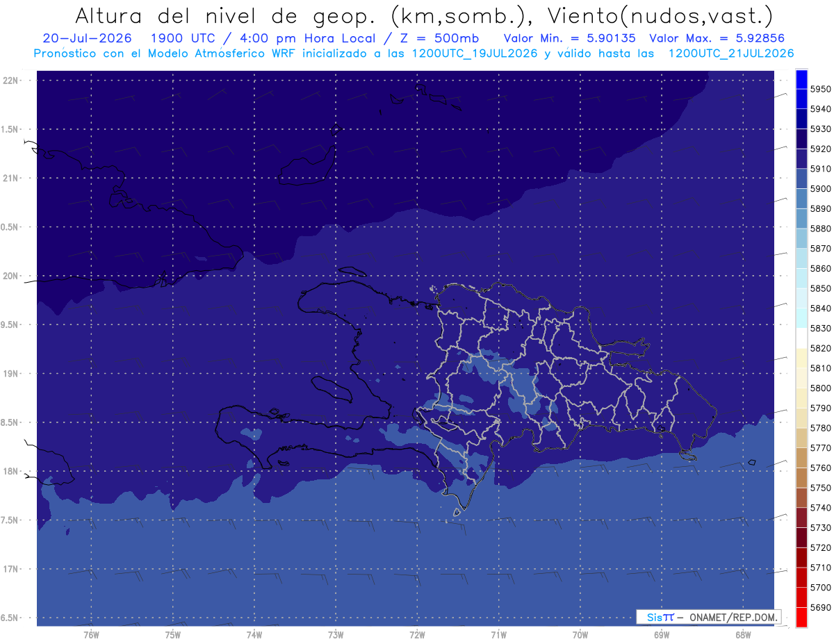Select the '71W' longitude label
This screenshot has width=834, height=644.
(x=498, y=635)
